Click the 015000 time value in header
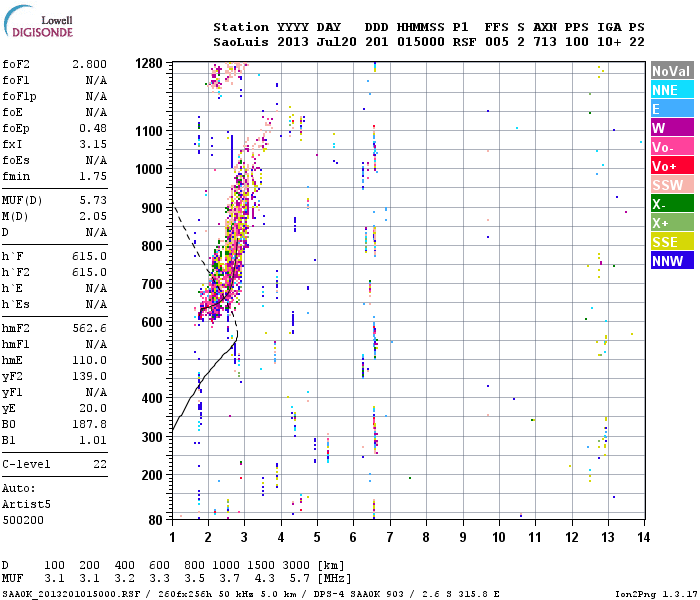Image resolution: width=700 pixels, height=600 pixels. pyautogui.click(x=421, y=42)
